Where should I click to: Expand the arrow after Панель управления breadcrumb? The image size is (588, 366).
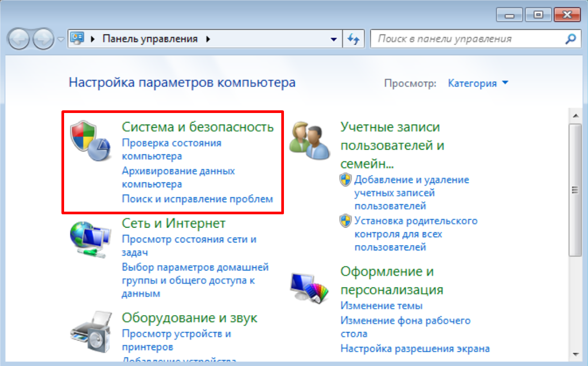coord(208,39)
